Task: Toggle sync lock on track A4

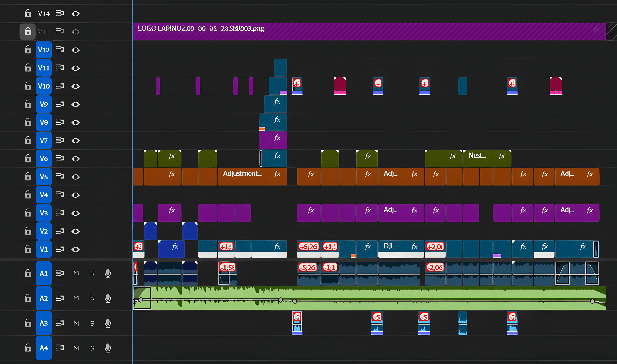Action: [x=60, y=348]
